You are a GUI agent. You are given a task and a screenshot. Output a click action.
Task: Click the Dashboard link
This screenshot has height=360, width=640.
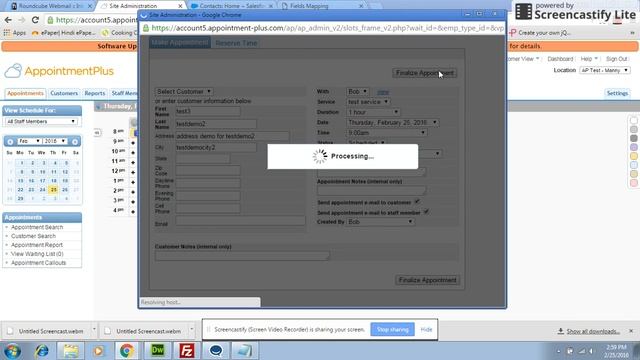(x=560, y=59)
